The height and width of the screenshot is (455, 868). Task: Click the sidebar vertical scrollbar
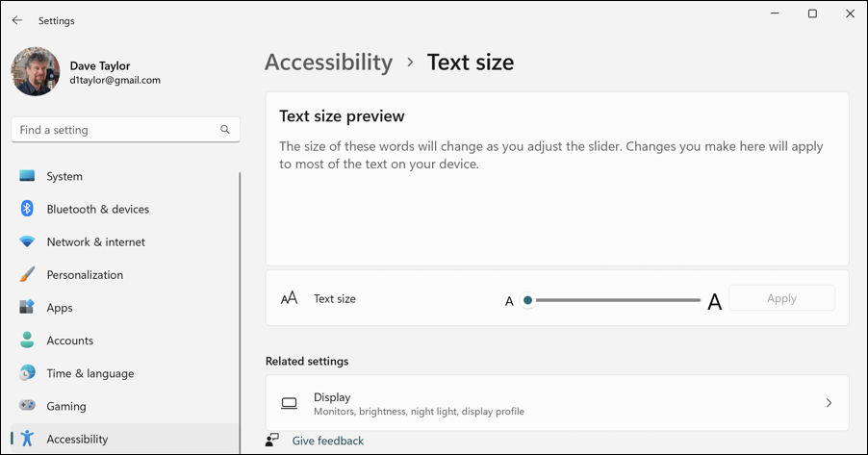coord(240,313)
